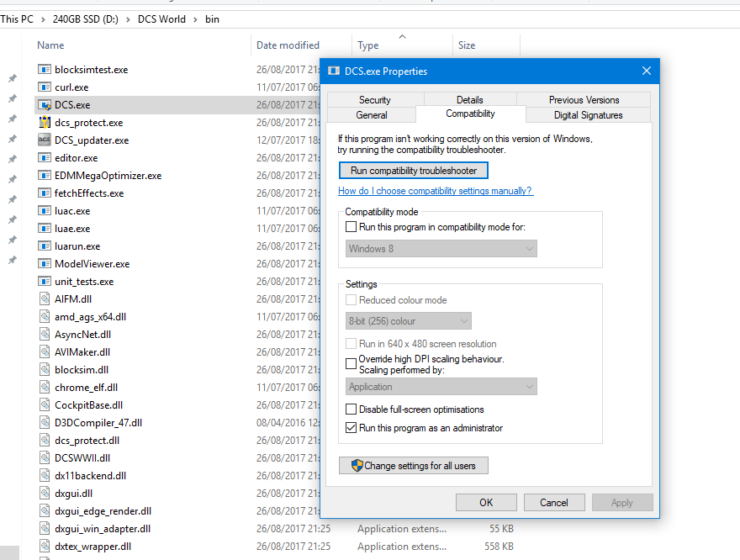The height and width of the screenshot is (560, 740).
Task: Open the Application scaling dropdown
Action: 441,387
